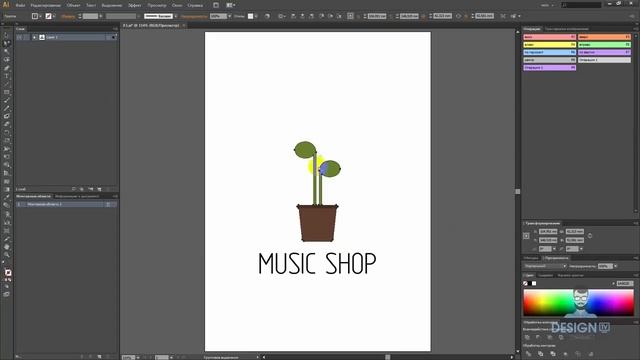Viewport: 640px width, 360px height.
Task: Open the stroke weight dropdown arrow
Action: click(x=101, y=16)
